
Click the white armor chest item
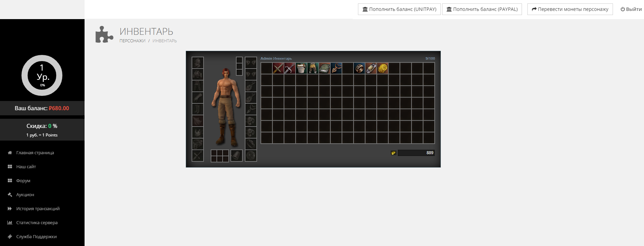[x=301, y=68]
